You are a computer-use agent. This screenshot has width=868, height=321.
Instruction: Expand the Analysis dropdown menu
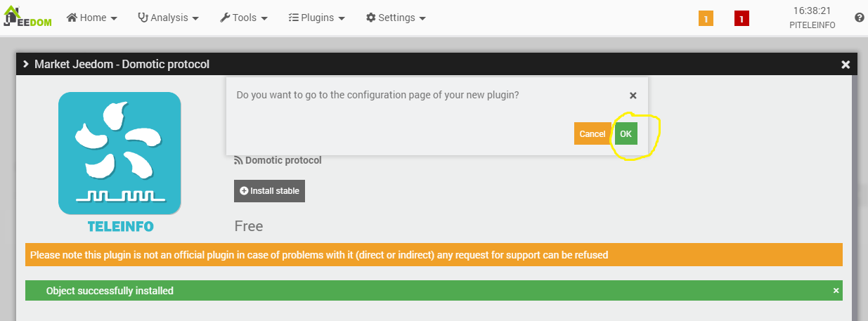[x=169, y=18]
